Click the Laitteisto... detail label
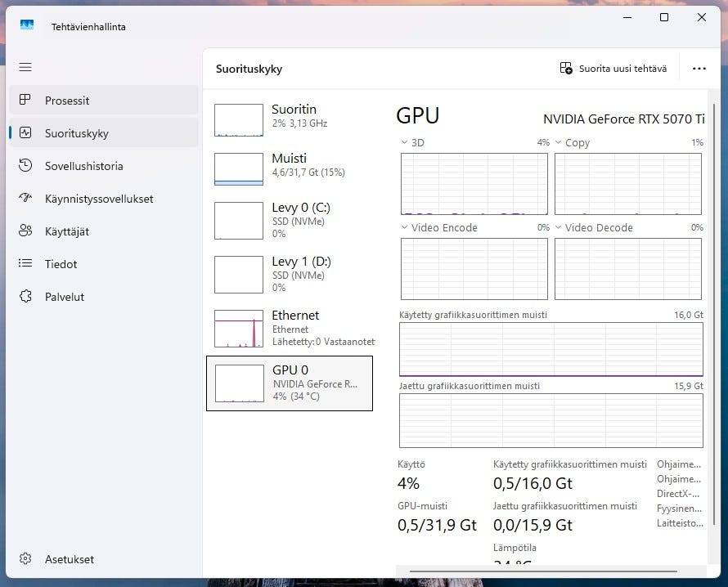The width and height of the screenshot is (728, 587). 680,523
